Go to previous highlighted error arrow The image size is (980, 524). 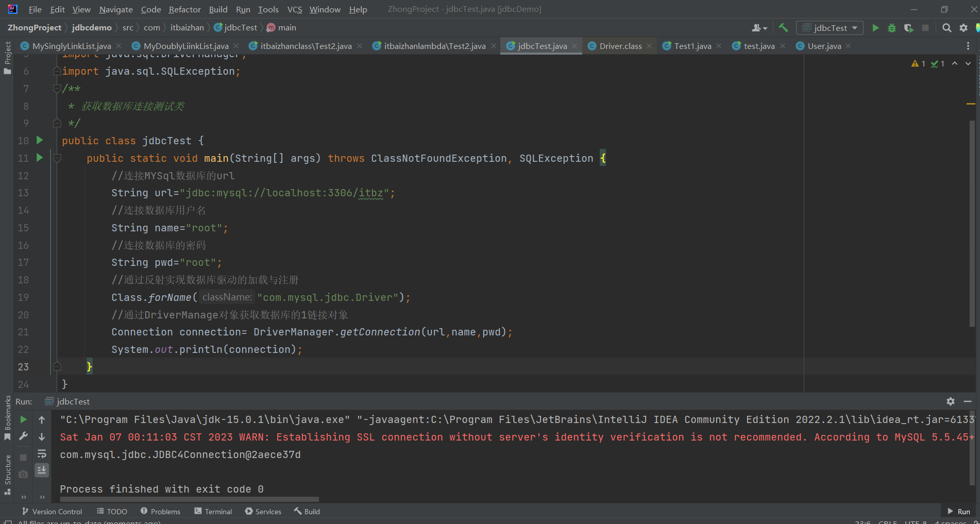tap(955, 63)
